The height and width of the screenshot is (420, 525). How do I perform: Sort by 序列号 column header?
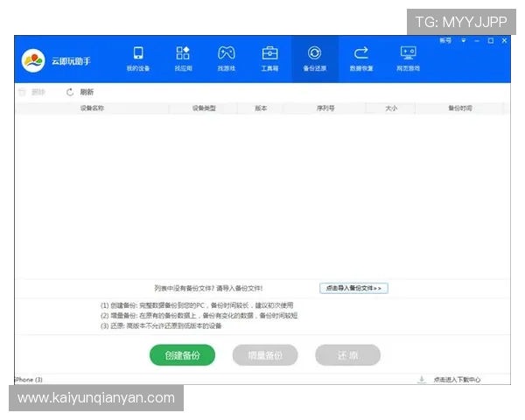coord(325,108)
